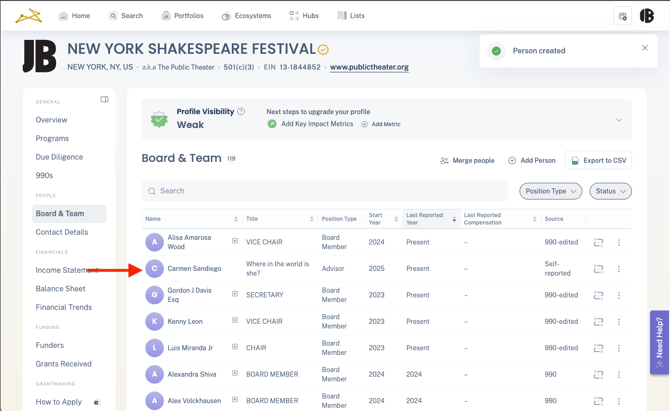Dismiss the Person created notification
The height and width of the screenshot is (411, 670).
point(645,48)
